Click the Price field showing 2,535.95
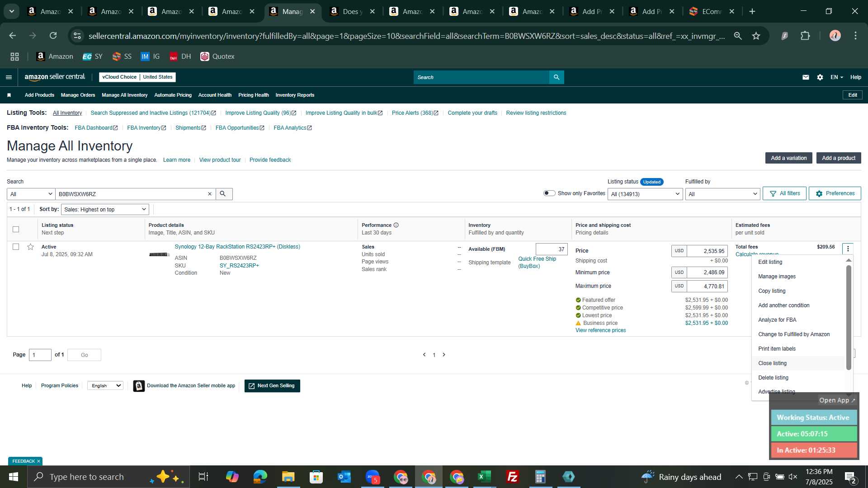 707,251
